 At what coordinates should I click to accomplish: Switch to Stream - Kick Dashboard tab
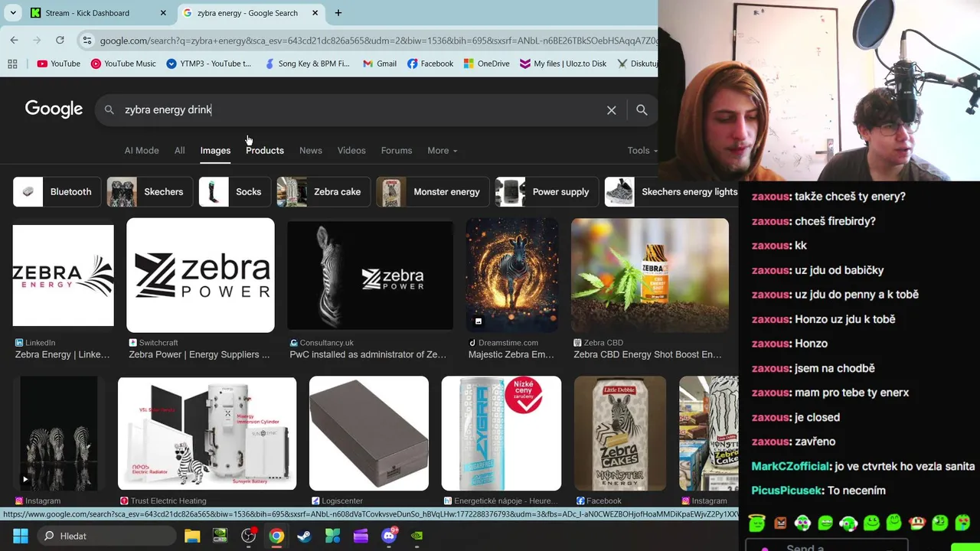pos(98,13)
